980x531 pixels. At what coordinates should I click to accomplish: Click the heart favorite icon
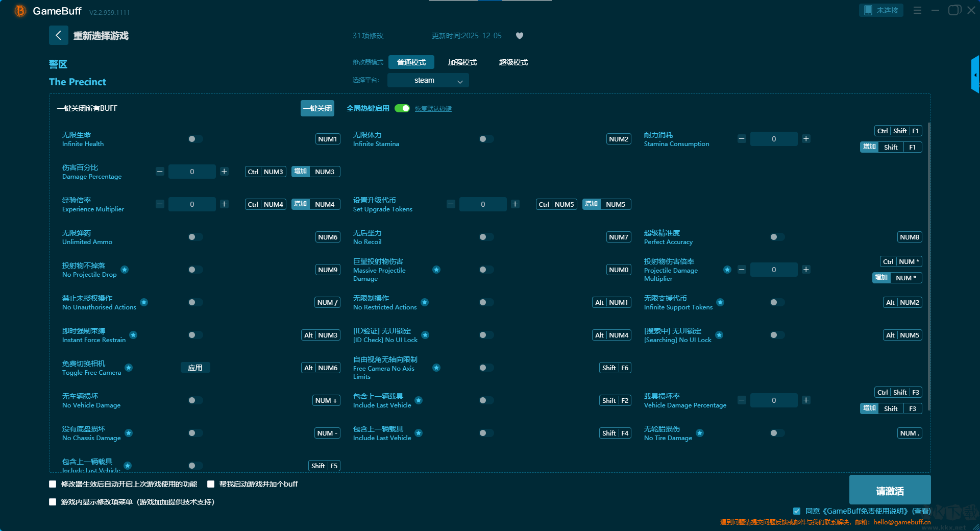520,36
